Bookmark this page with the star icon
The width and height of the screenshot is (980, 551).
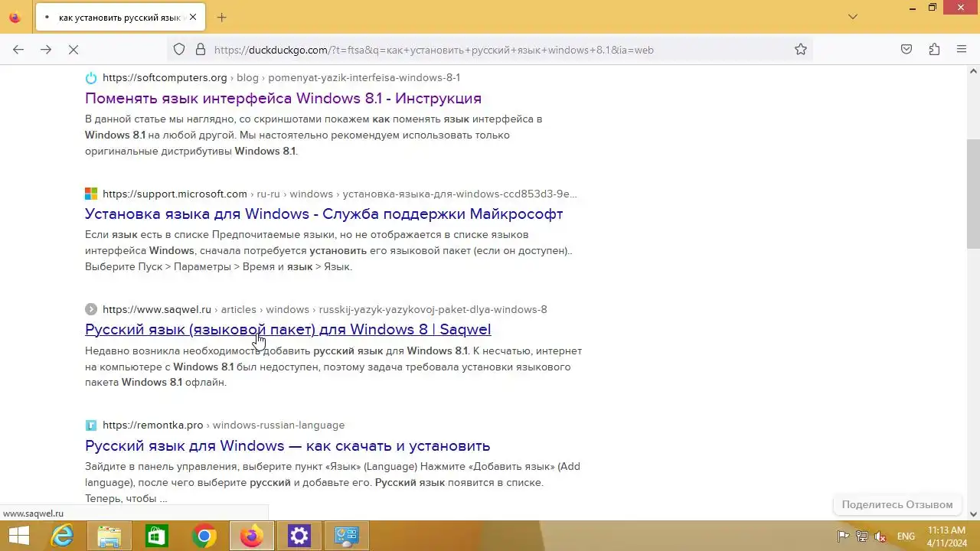pyautogui.click(x=800, y=50)
